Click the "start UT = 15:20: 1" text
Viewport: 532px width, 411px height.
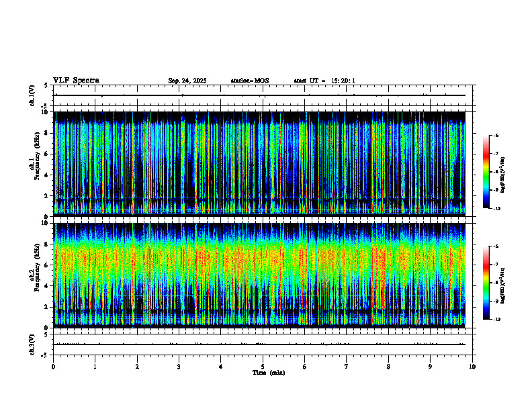point(324,81)
